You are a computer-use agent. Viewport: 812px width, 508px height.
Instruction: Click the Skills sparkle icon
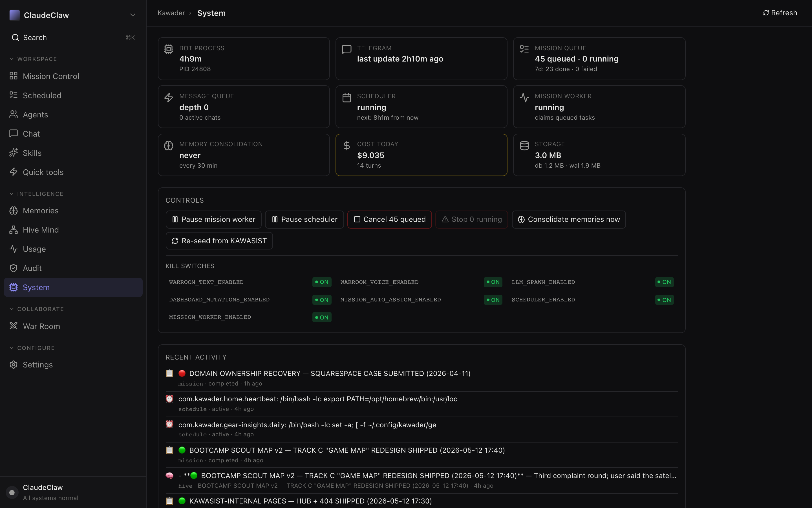click(x=14, y=152)
